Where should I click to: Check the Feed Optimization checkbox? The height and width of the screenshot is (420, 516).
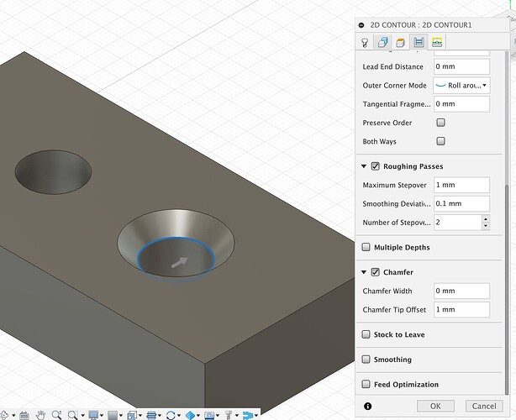[x=366, y=384]
